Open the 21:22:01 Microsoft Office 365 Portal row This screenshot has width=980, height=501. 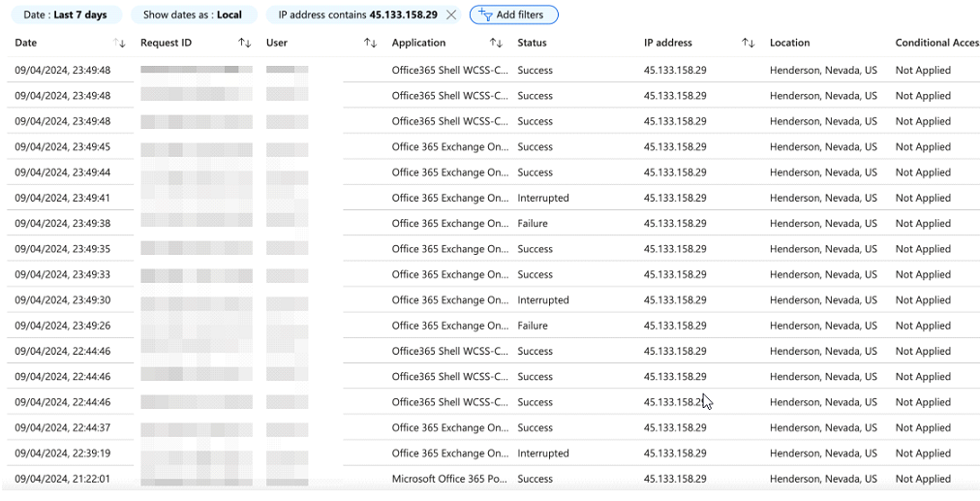449,480
